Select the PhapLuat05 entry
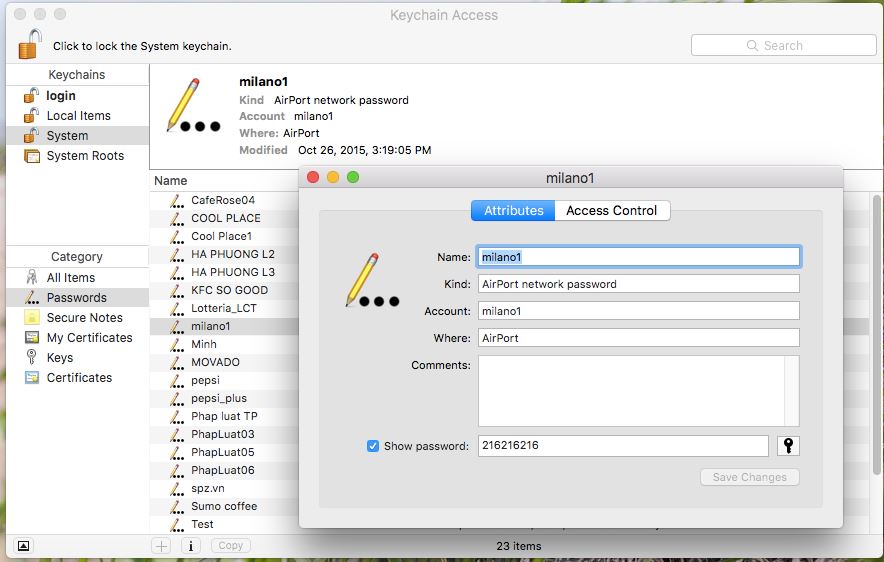This screenshot has width=884, height=562. tap(224, 453)
